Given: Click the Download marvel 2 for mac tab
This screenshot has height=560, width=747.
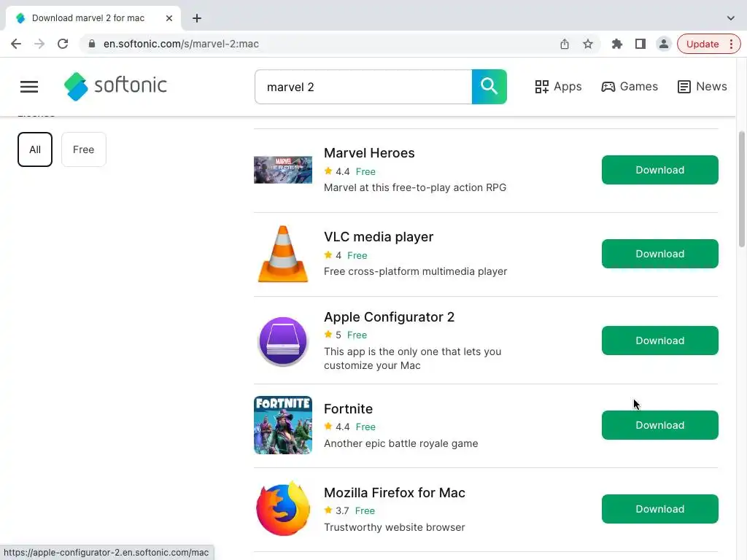Looking at the screenshot, I should [x=93, y=18].
